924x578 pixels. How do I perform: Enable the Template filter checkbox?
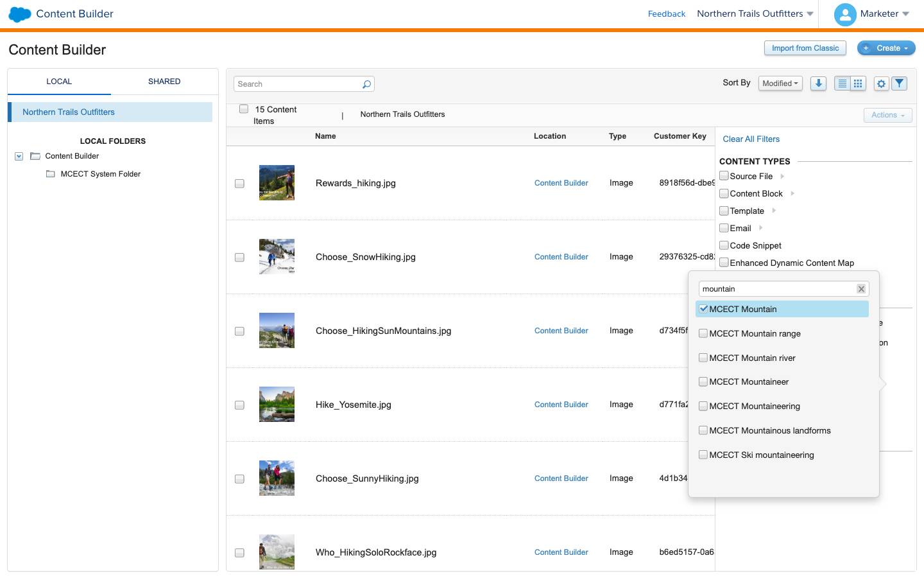(724, 211)
